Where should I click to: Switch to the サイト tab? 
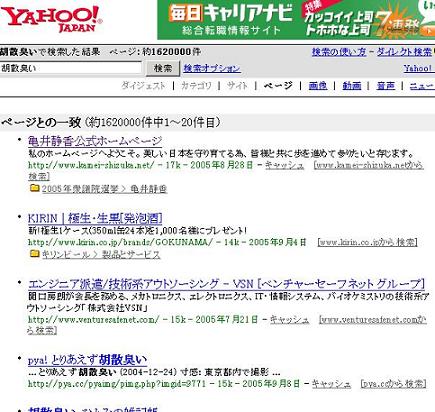pos(237,86)
